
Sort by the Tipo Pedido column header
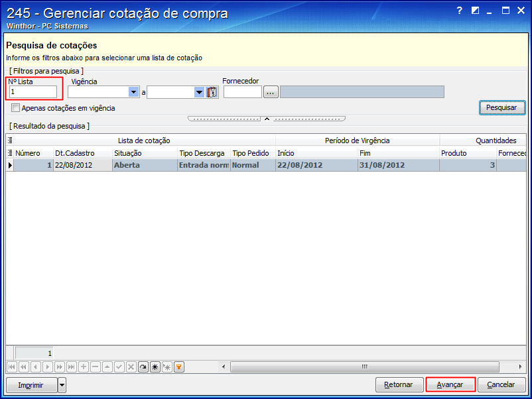click(253, 153)
